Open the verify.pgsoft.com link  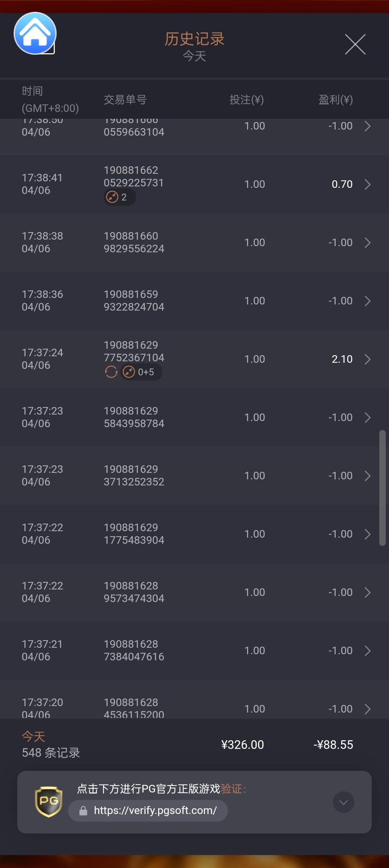pyautogui.click(x=155, y=810)
